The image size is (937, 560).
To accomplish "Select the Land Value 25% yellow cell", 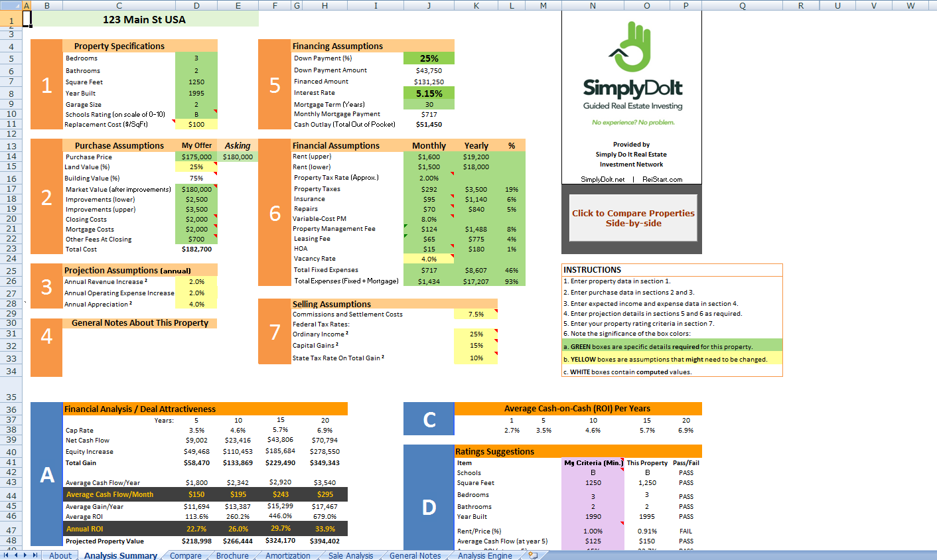I will 196,167.
